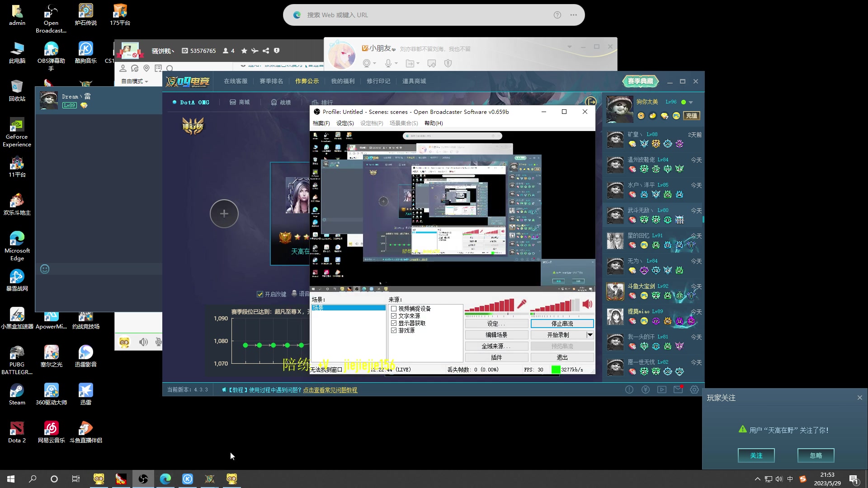Open emoji picker in chat panel
868x488 pixels.
pos(45,269)
